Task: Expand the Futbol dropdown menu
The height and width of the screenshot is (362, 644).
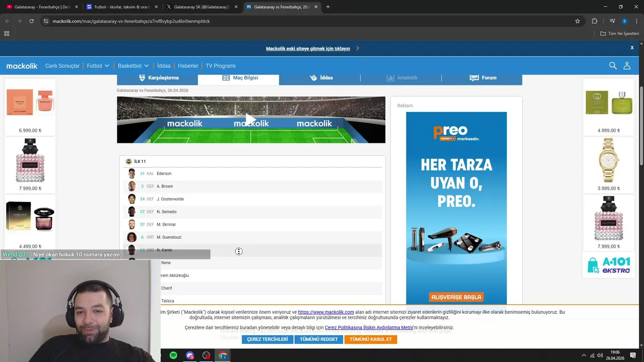Action: (98, 66)
